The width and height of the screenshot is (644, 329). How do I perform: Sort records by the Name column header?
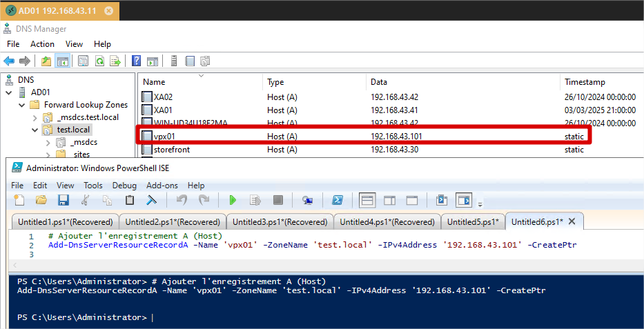click(x=200, y=82)
